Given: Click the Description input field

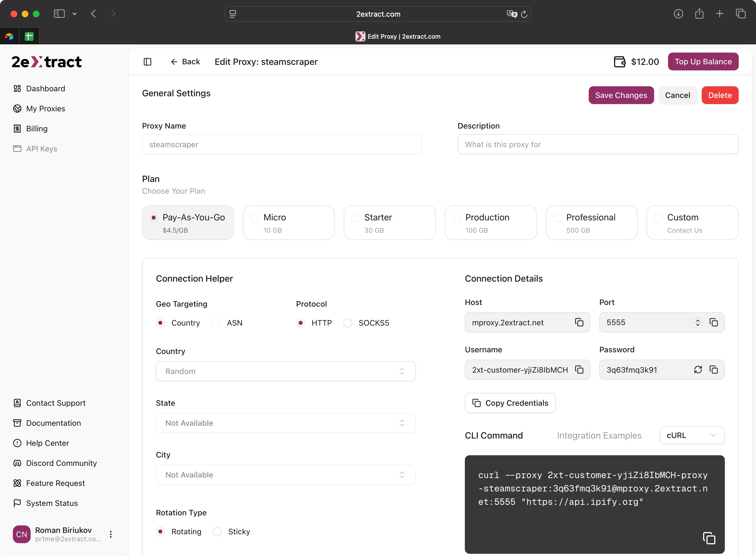Looking at the screenshot, I should [597, 144].
